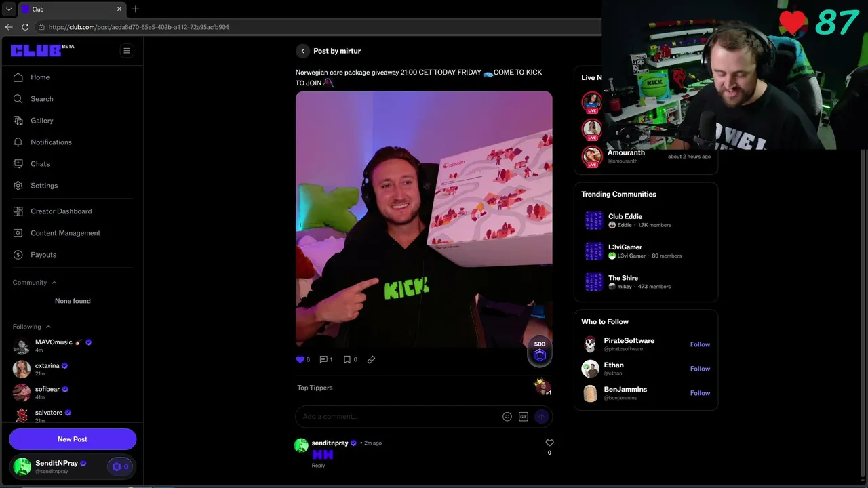
Task: Click the browser back button
Action: [x=9, y=27]
